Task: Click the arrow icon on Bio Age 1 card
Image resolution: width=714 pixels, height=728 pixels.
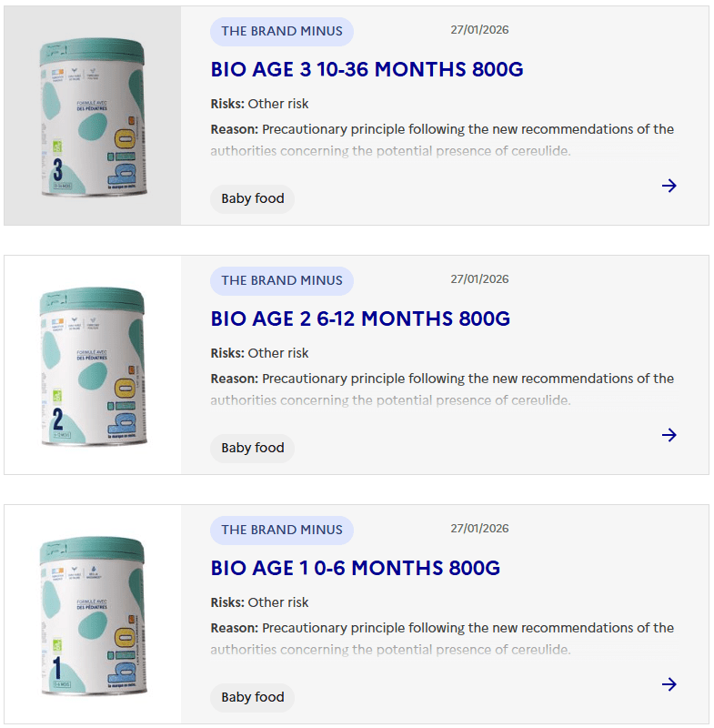Action: click(669, 684)
